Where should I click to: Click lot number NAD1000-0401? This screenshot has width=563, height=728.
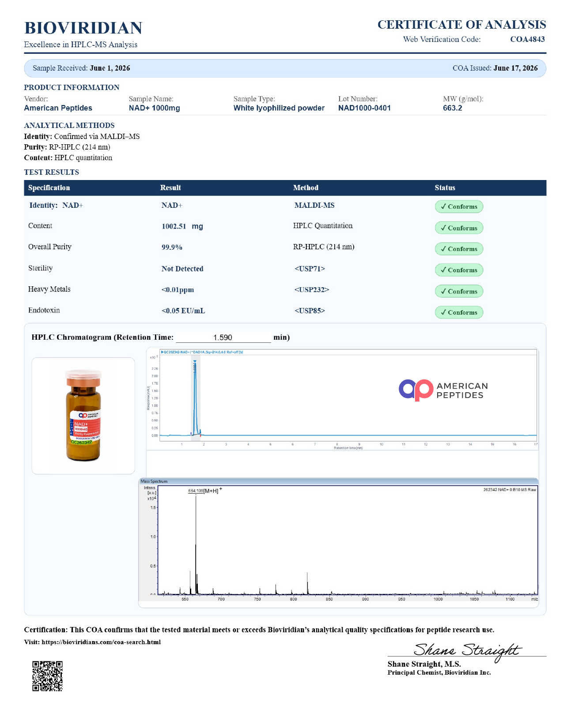(365, 108)
